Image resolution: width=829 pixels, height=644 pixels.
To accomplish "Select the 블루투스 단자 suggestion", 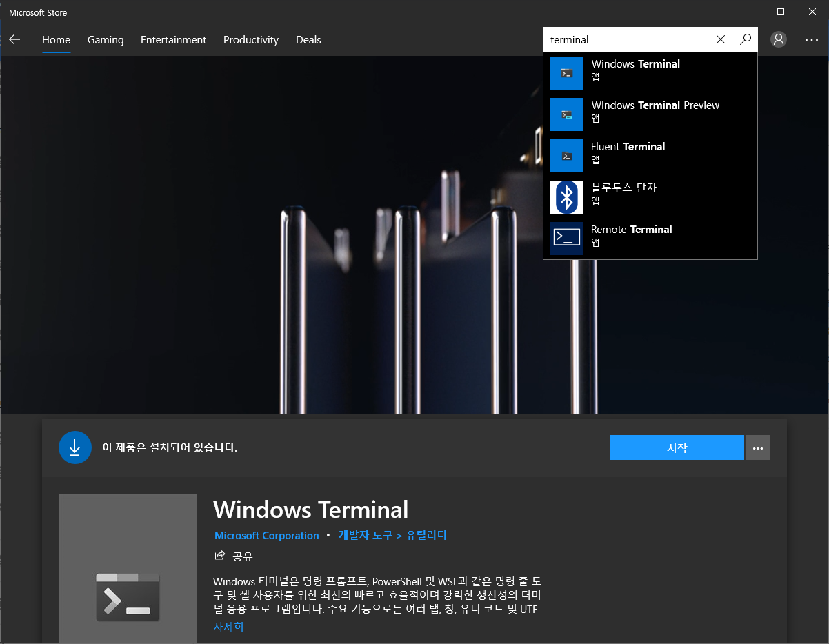I will (650, 197).
